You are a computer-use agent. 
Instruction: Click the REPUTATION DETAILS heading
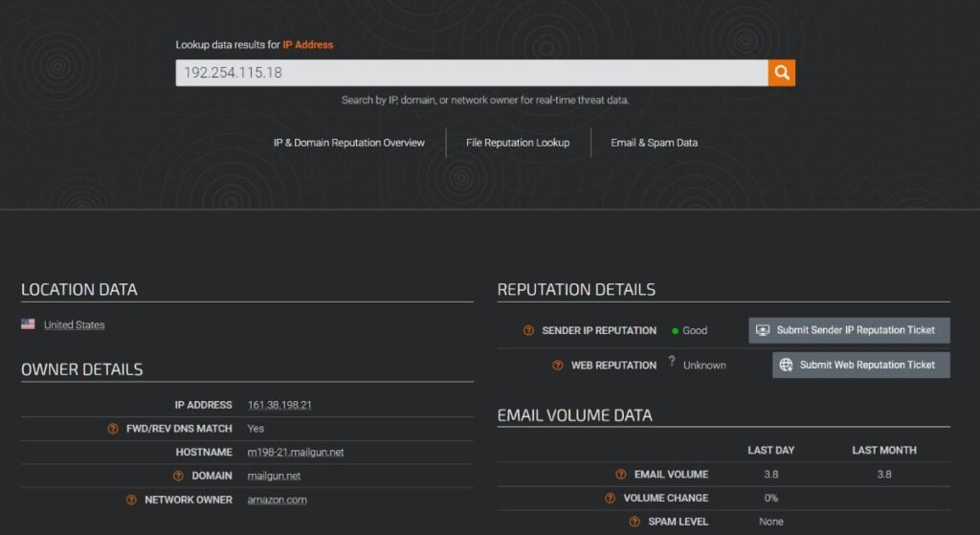pyautogui.click(x=576, y=289)
